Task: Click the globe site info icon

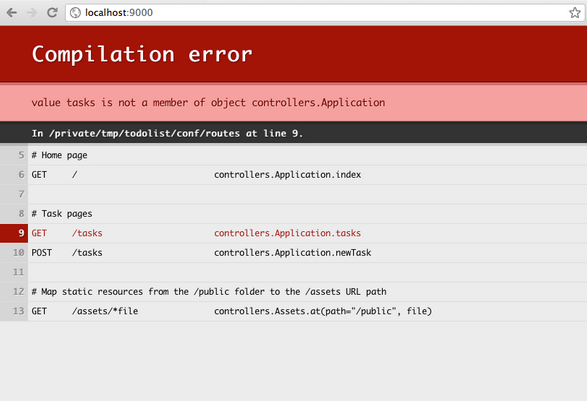Action: [x=75, y=13]
